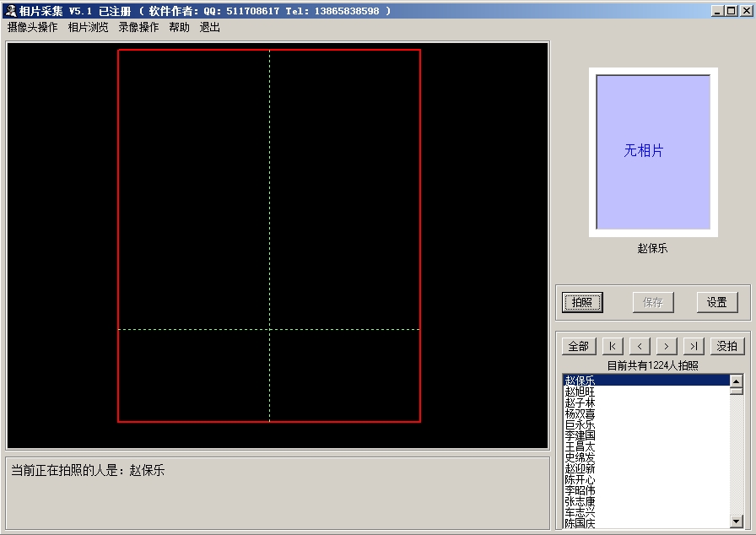Show everyone with the 全部 button
Viewport: 756px width, 535px height.
pyautogui.click(x=579, y=346)
